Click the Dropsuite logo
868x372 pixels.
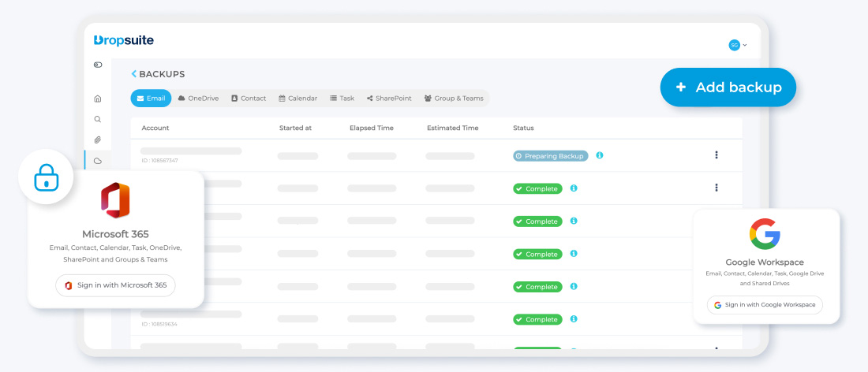point(123,40)
